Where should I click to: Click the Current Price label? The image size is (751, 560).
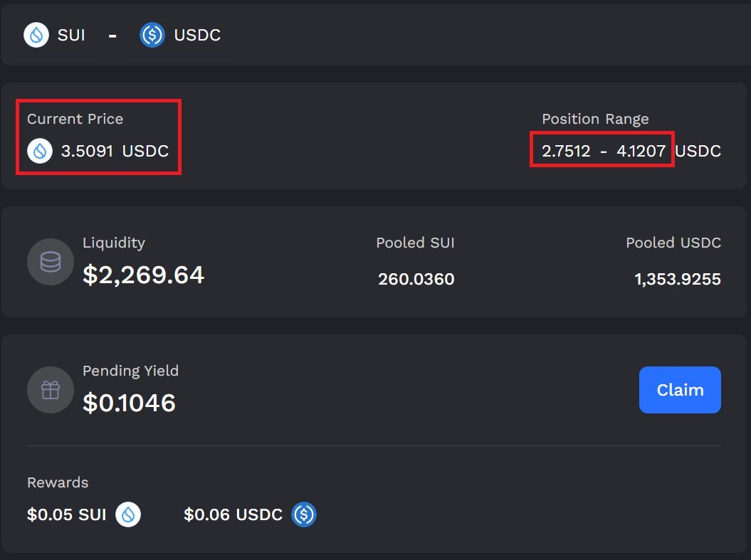point(75,119)
